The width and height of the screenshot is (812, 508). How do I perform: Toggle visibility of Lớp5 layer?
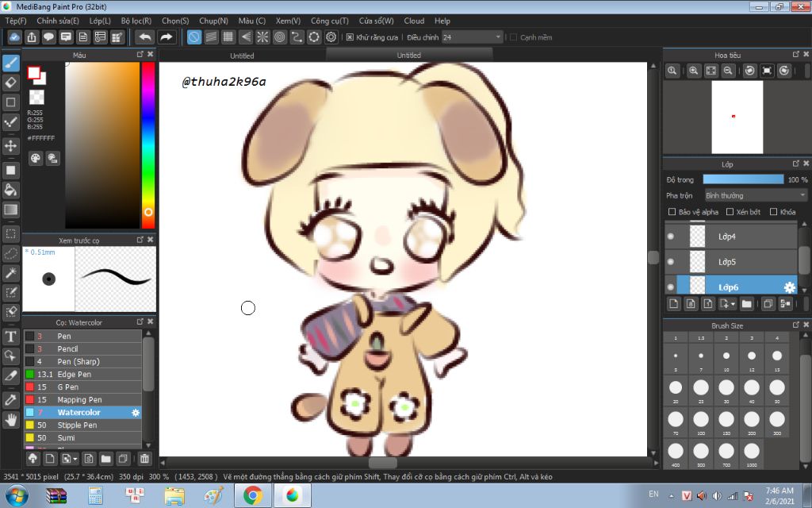671,262
